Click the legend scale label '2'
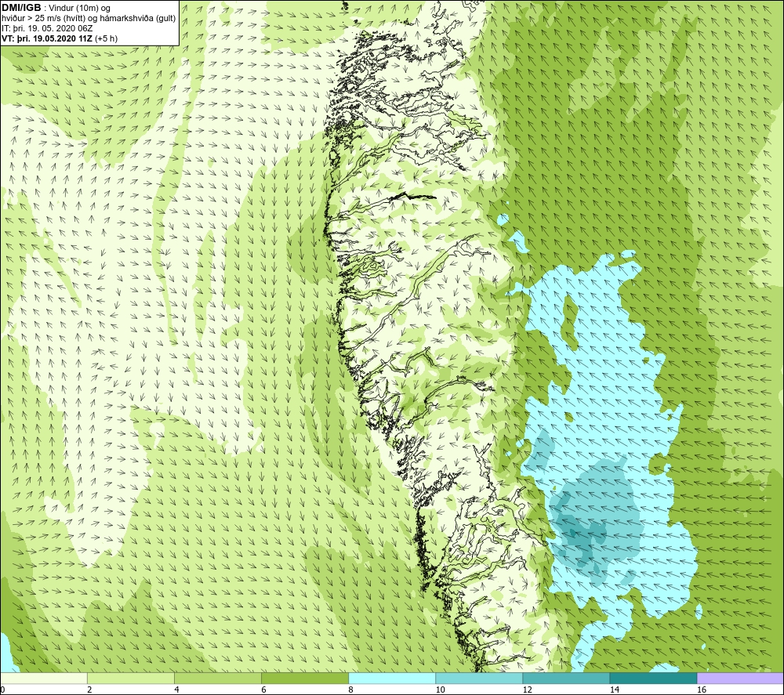 (89, 690)
